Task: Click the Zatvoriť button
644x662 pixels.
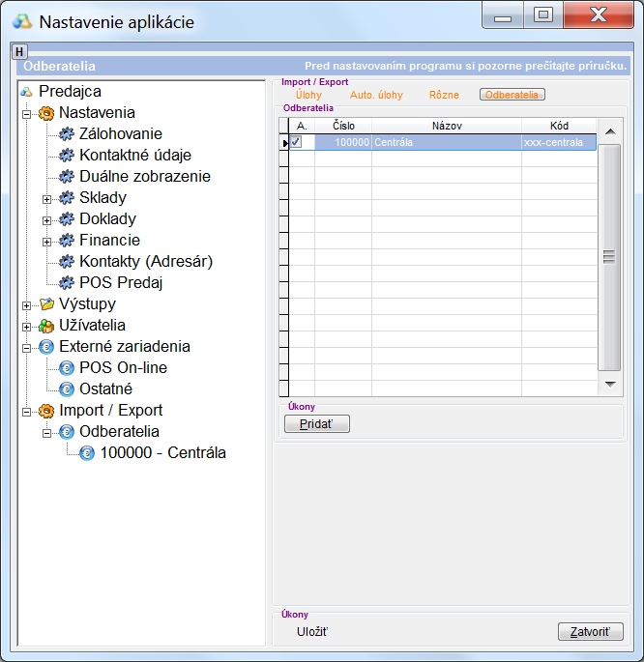Action: (x=590, y=632)
